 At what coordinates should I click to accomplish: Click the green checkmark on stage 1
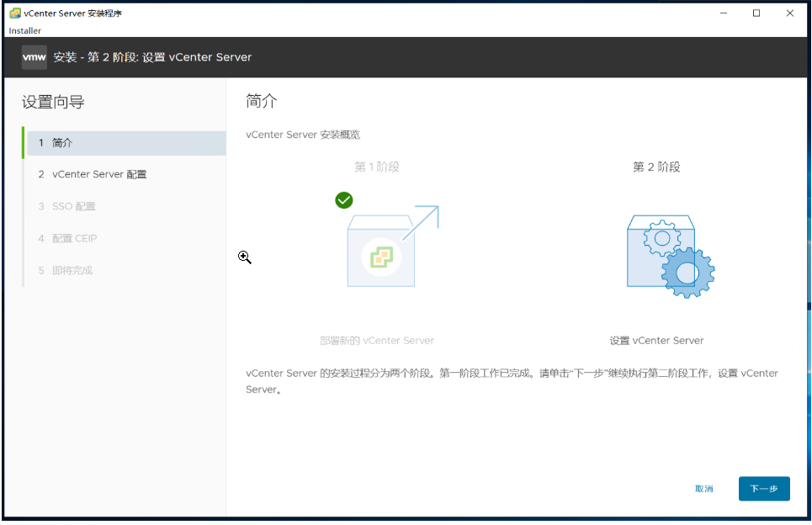tap(344, 200)
